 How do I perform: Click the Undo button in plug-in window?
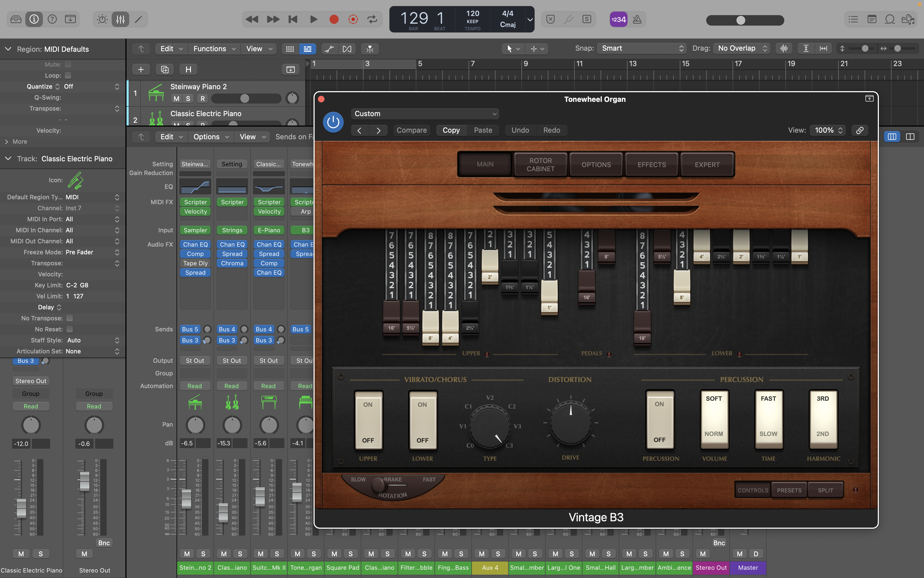coord(520,130)
